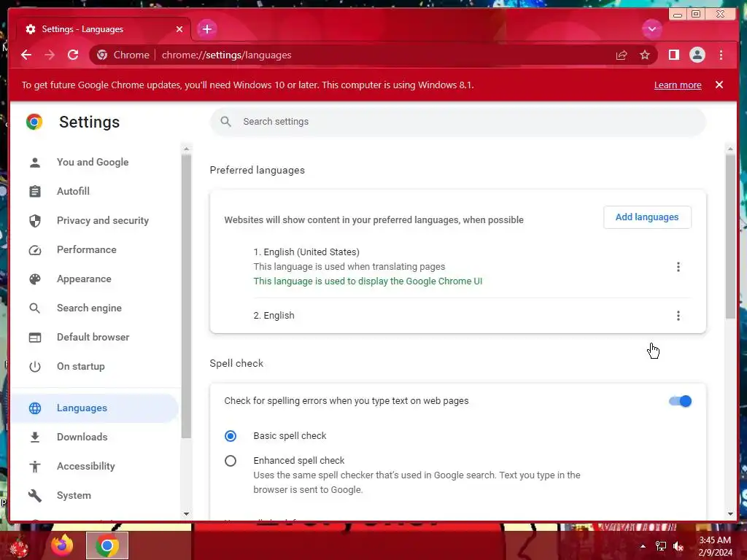Click the Search engine magnifier icon
Screen dimensions: 747x560
click(x=35, y=308)
